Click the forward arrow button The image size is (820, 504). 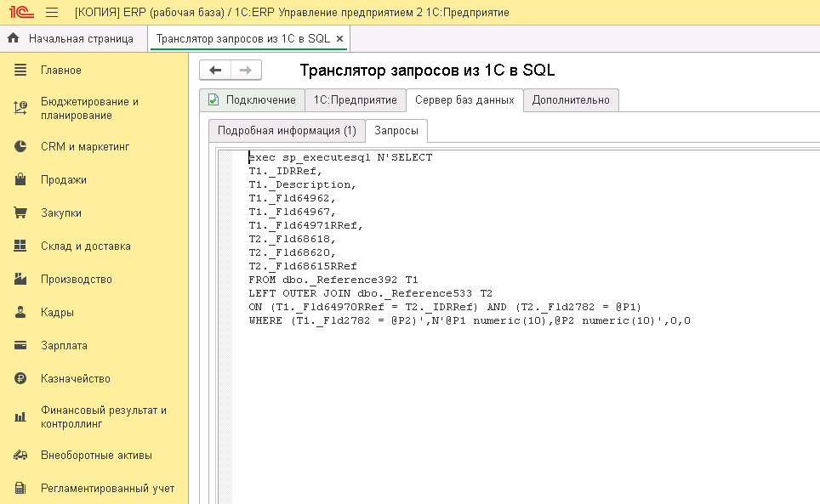[246, 70]
